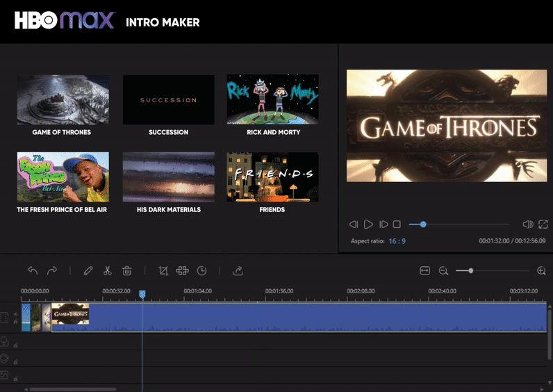Play the preview video

[x=368, y=224]
